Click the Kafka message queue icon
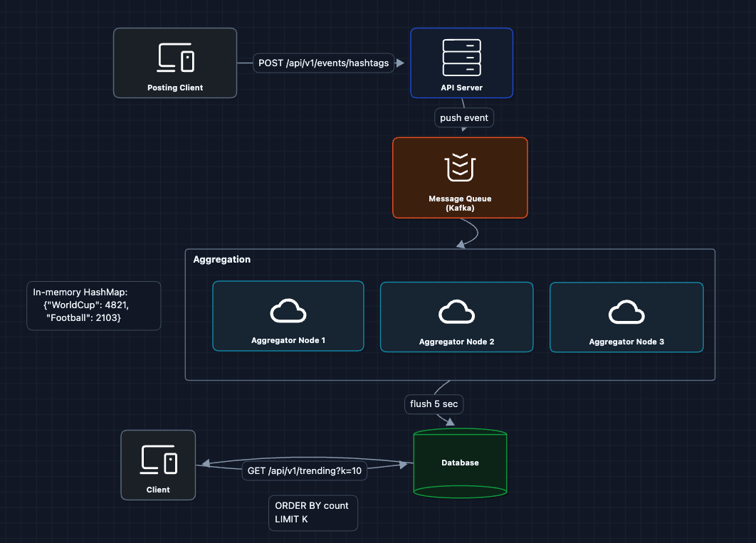 click(x=460, y=167)
